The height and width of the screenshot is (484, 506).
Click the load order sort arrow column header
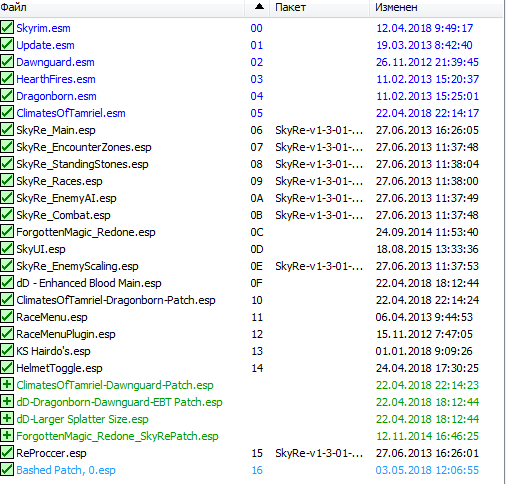pos(257,7)
